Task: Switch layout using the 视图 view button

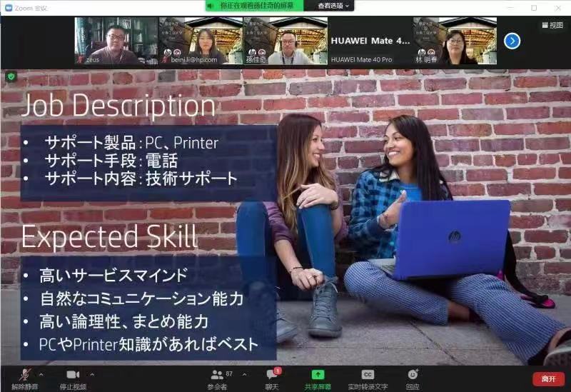Action: pos(552,25)
